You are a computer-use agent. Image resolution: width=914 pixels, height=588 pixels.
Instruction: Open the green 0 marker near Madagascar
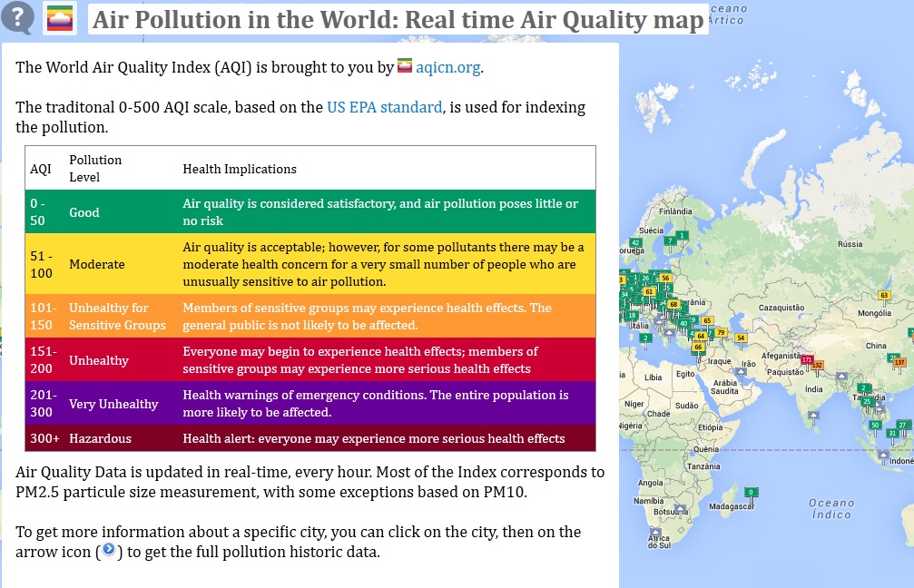point(750,492)
